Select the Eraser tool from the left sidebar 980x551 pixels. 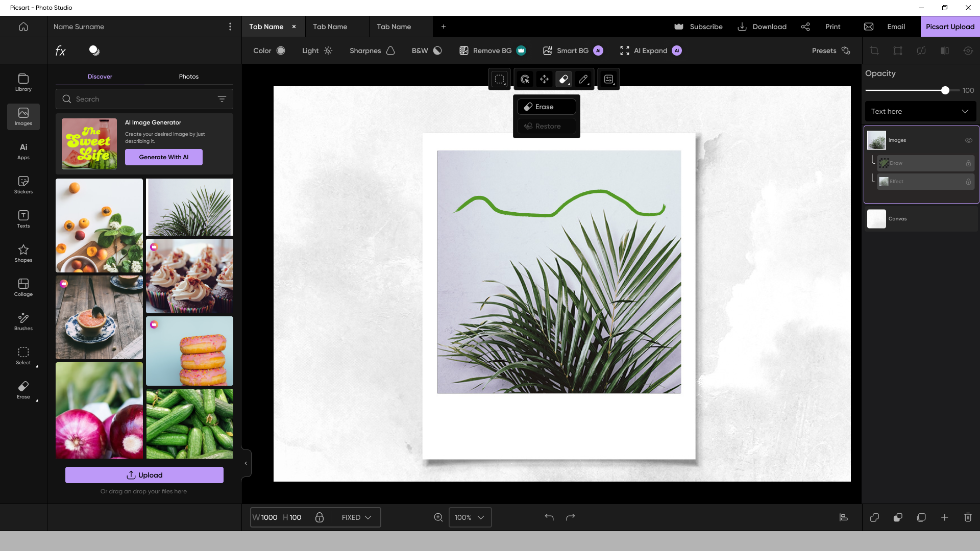pos(23,390)
